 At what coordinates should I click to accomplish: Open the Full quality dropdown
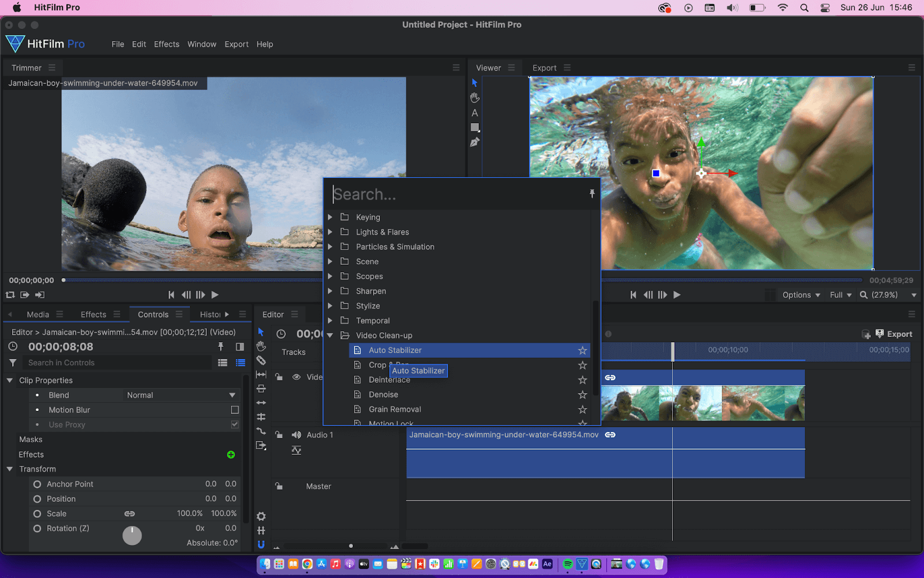pos(841,295)
